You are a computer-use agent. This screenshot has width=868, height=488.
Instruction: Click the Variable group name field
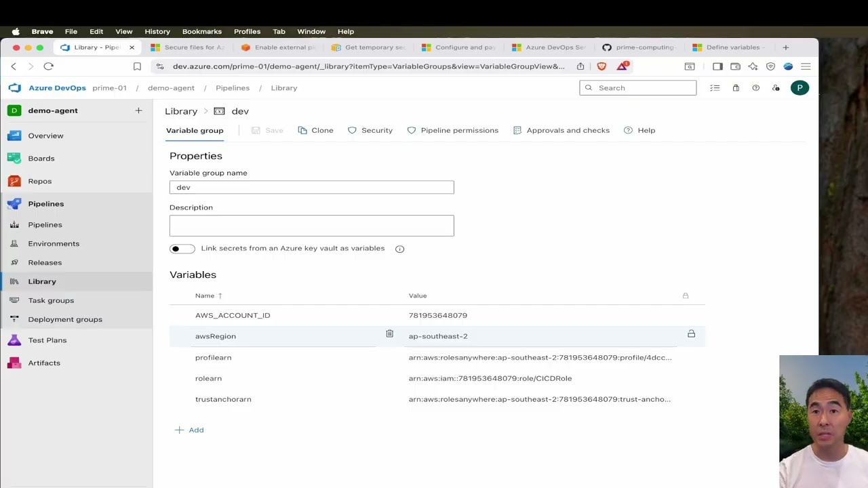(x=311, y=187)
